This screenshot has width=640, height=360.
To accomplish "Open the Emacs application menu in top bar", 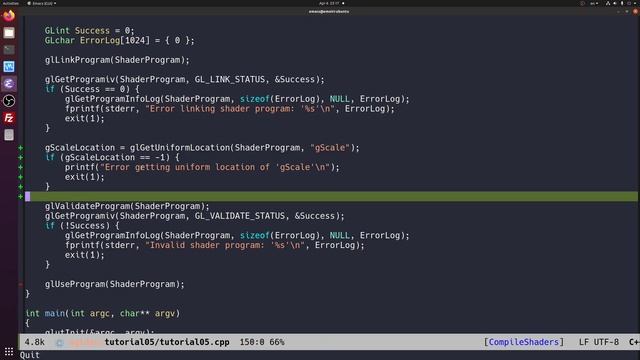I will coord(42,3).
